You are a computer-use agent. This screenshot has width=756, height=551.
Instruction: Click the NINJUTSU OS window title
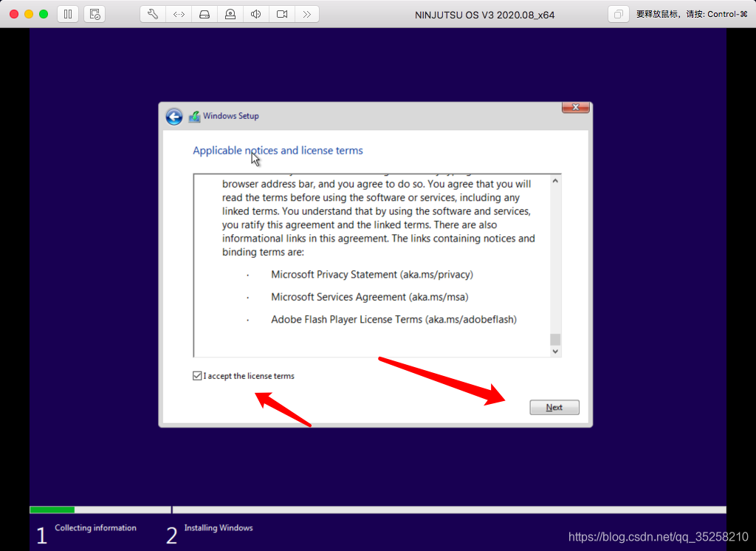(x=484, y=15)
